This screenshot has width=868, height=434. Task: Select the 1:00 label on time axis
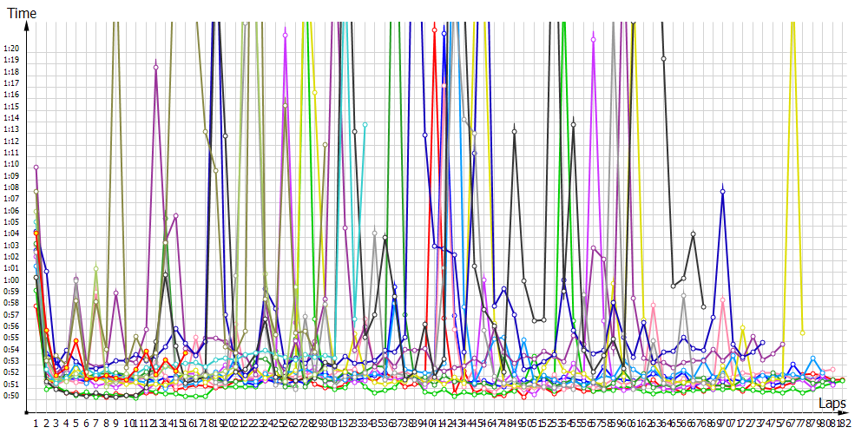(12, 279)
